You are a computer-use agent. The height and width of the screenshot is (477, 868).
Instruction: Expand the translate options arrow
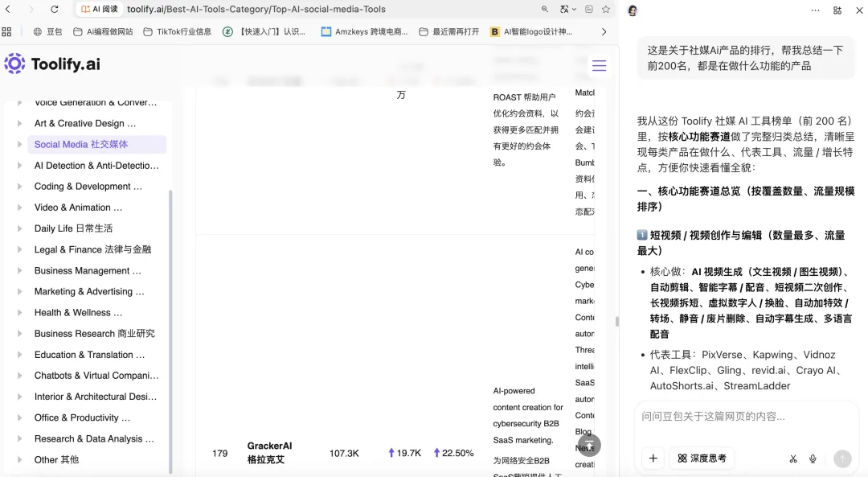pyautogui.click(x=574, y=10)
